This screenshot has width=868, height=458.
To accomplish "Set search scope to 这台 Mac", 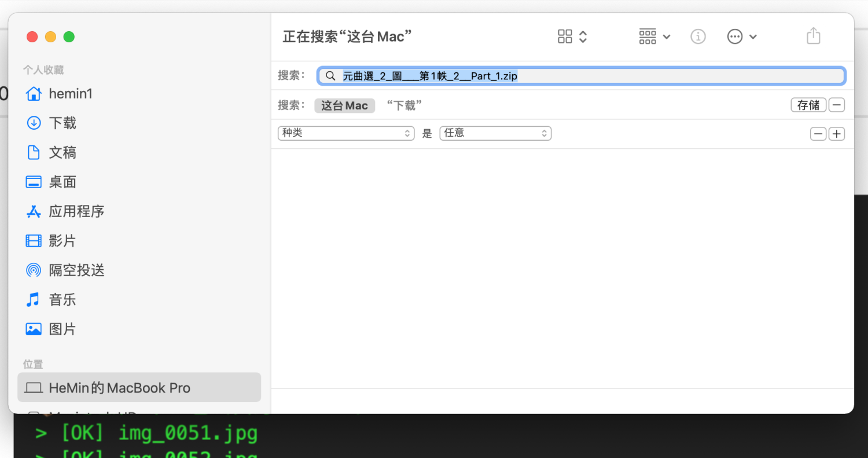I will pos(345,105).
